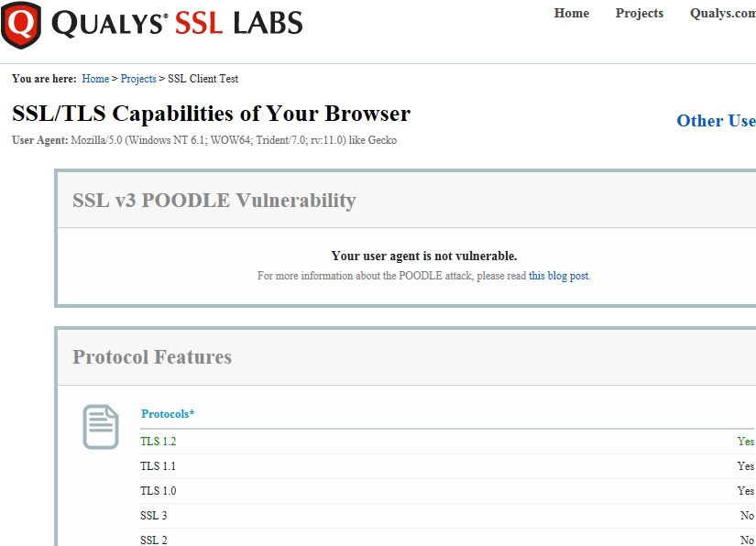Go to the Qualys.com menu link

[723, 13]
